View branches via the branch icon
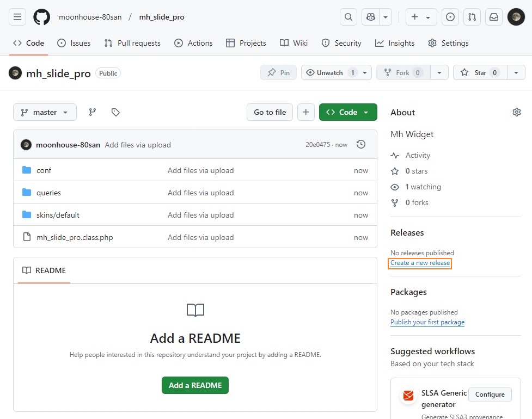The height and width of the screenshot is (419, 532). [92, 112]
